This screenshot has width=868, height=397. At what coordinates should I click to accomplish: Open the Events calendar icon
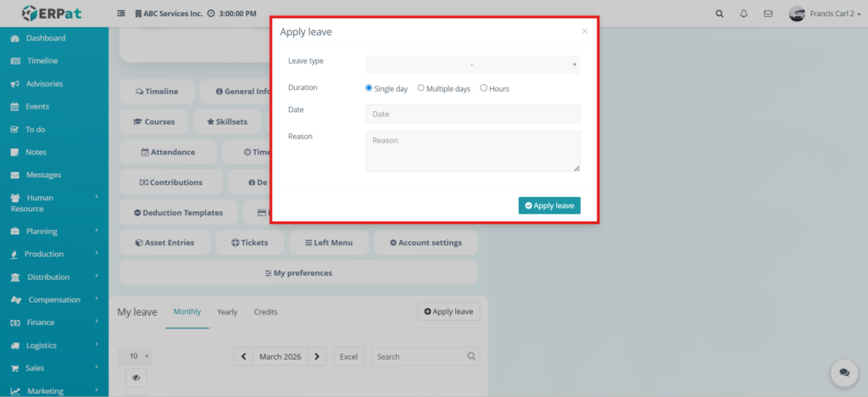coord(15,107)
